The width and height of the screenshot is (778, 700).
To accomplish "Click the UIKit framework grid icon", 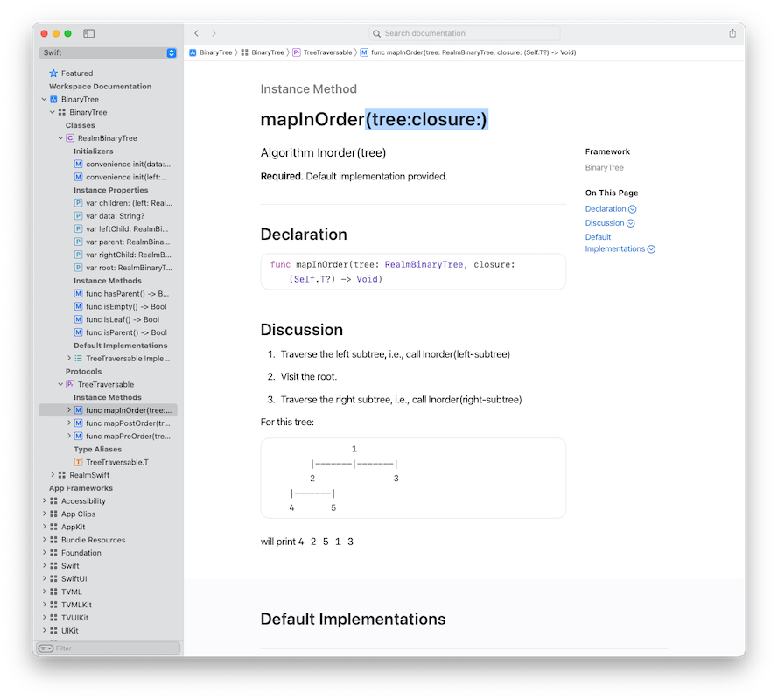I will (x=53, y=631).
